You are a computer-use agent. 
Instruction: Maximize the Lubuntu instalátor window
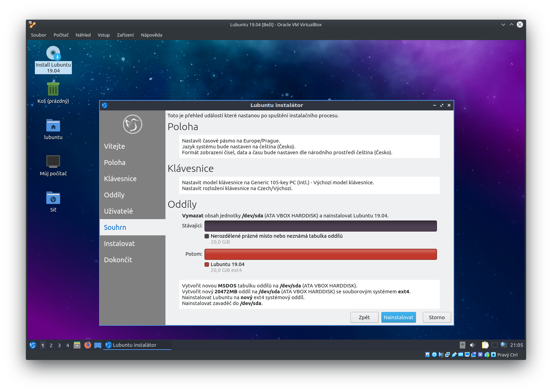[x=442, y=105]
